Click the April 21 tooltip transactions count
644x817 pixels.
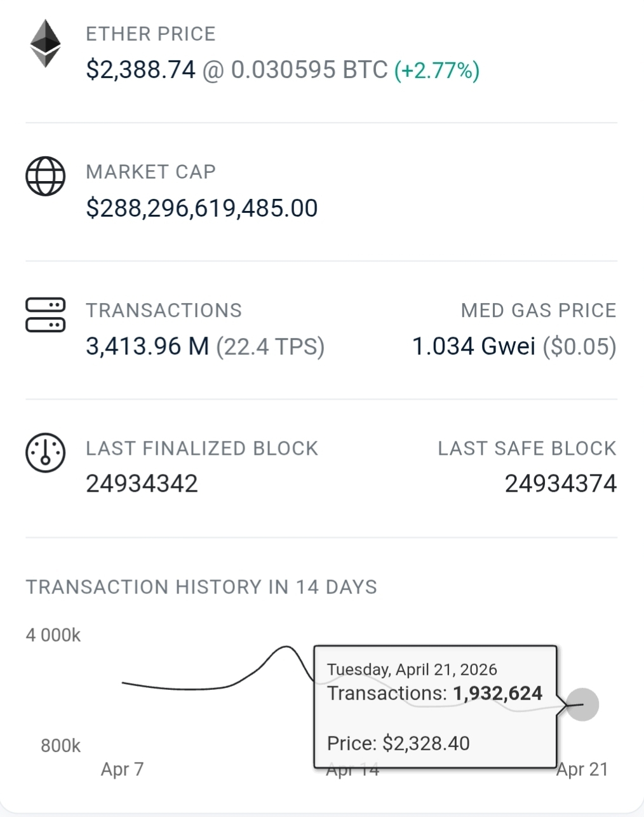497,693
